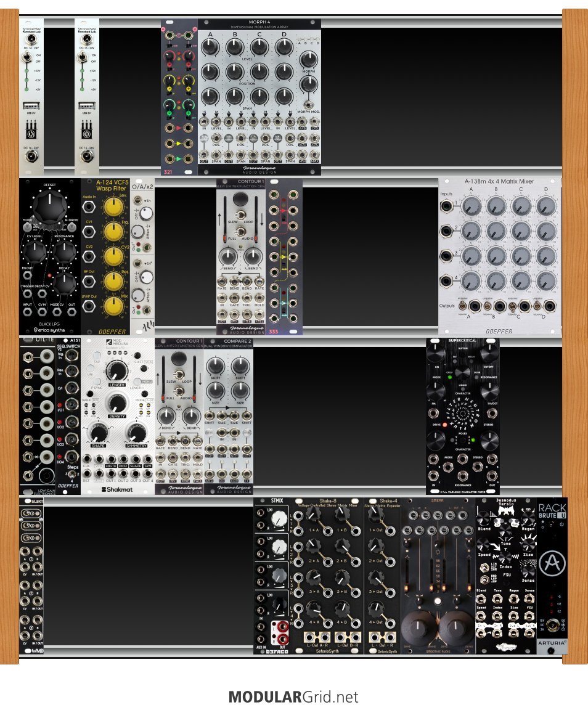Image resolution: width=588 pixels, height=710 pixels.
Task: Click the top white knob on the O/A/x2 module
Action: click(145, 213)
